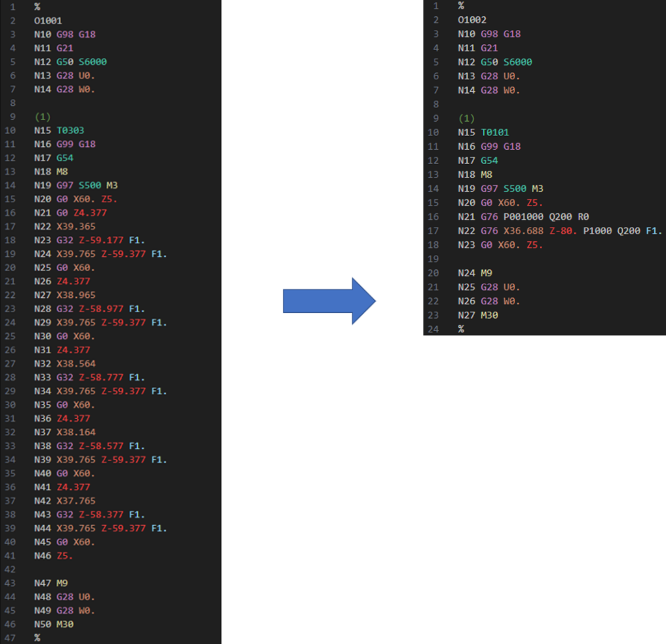Click the N26 G28 W0. line
This screenshot has width=666, height=644.
(x=489, y=301)
